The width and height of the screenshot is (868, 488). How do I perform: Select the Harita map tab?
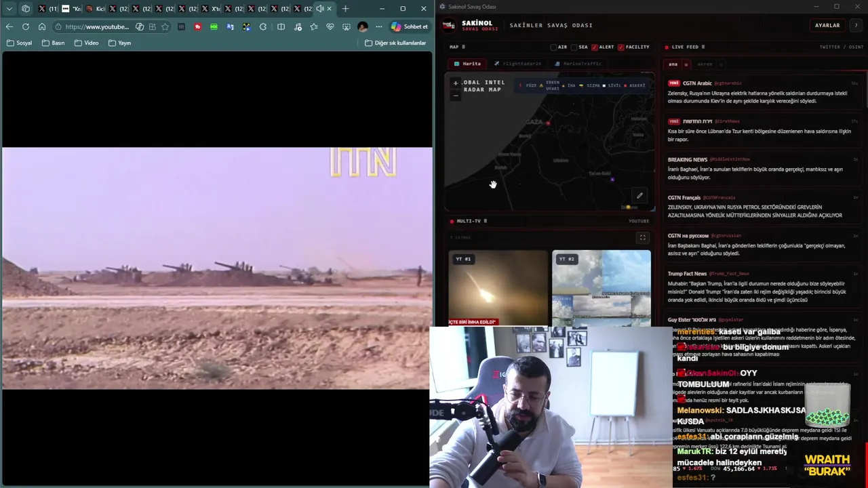click(467, 64)
